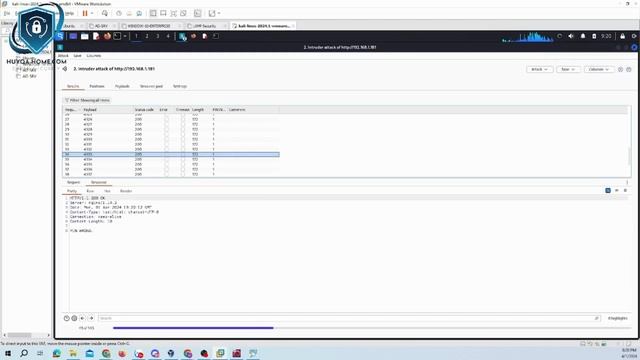Click the back arrow beside the attack title
Viewport: 640px width, 360px height.
pos(64,69)
